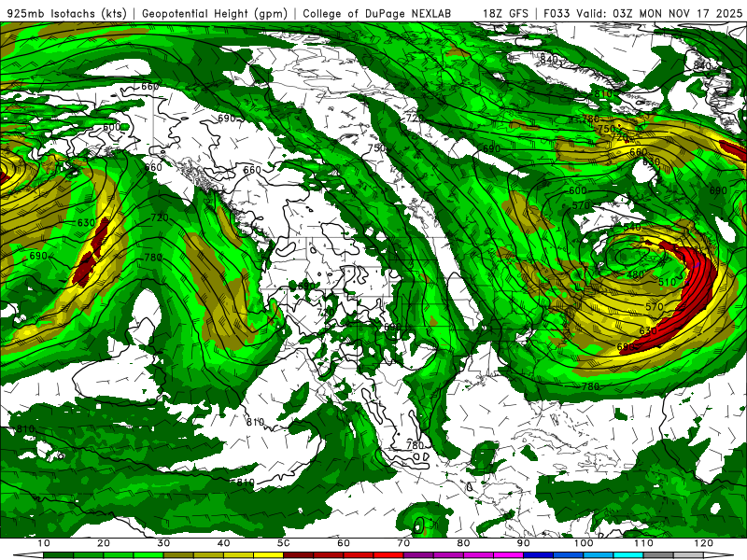Select the dark blue swatch at 90 kts
The image size is (747, 560).
(539, 554)
